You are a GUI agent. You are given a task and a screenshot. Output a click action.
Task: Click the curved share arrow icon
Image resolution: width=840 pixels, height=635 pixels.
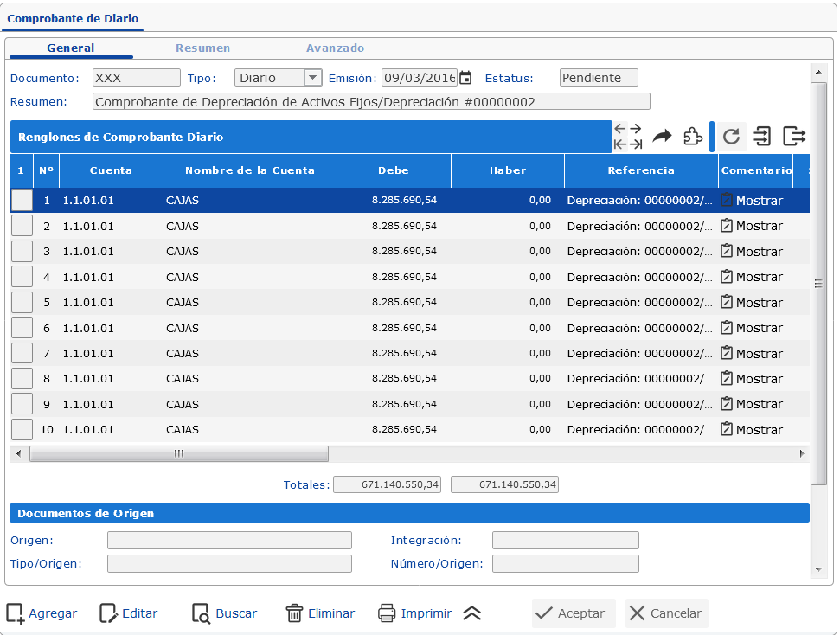[662, 137]
